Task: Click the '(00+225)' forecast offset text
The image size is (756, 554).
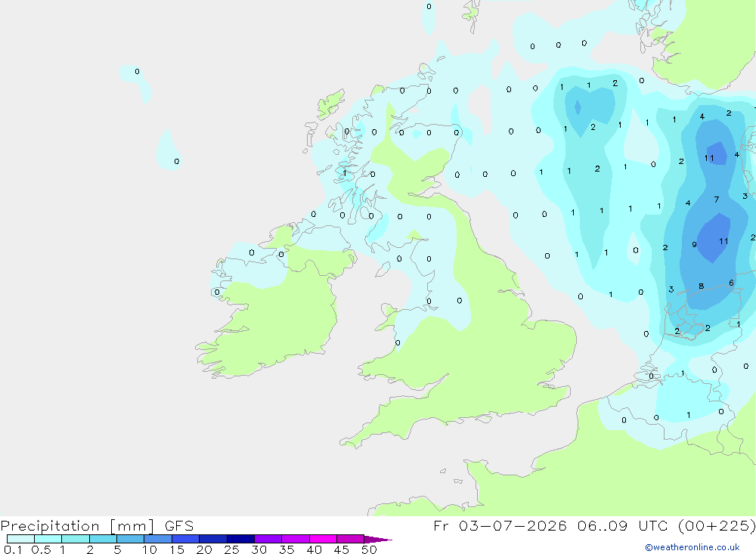Action: point(717,526)
